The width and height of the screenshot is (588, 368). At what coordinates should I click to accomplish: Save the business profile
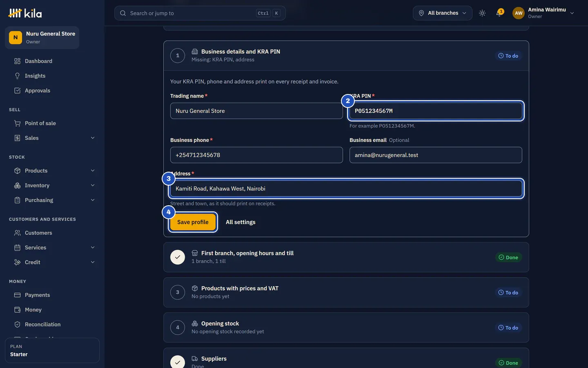193,222
